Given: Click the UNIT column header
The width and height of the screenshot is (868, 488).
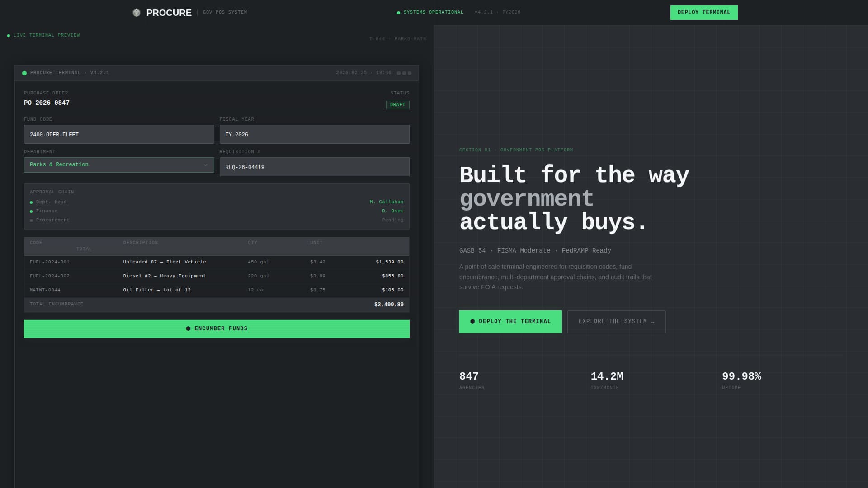Looking at the screenshot, I should [x=316, y=243].
